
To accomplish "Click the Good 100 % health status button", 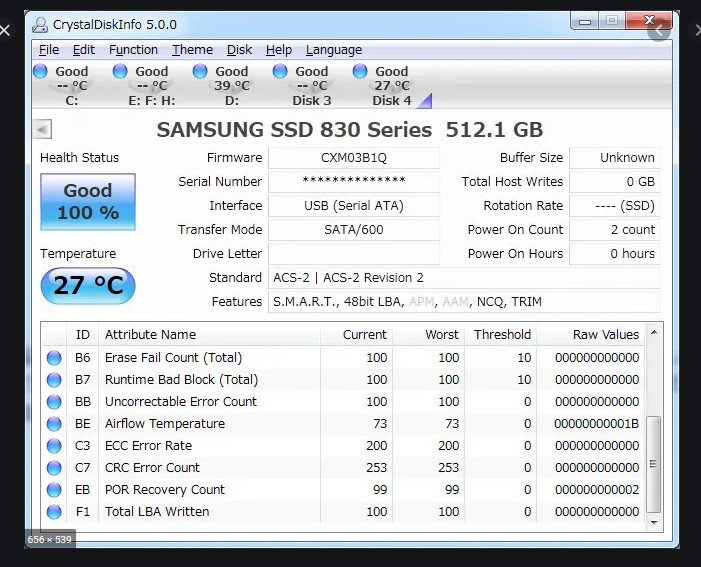I will pyautogui.click(x=88, y=202).
